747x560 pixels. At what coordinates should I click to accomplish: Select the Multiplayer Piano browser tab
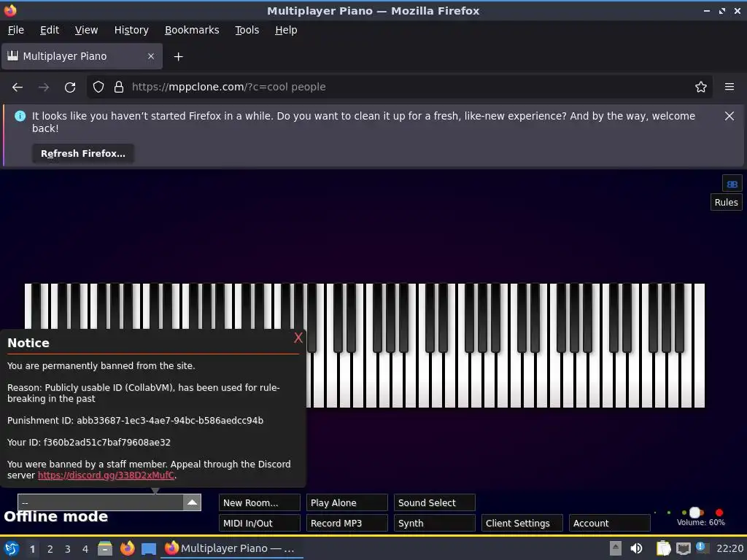click(82, 56)
